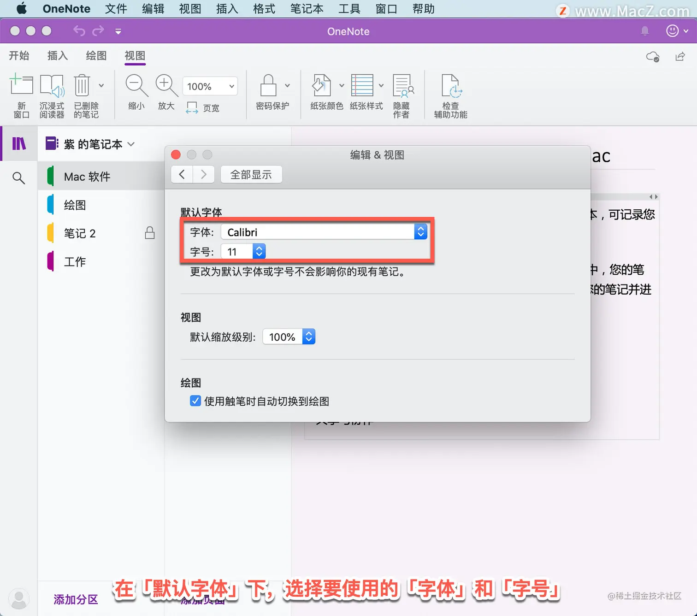The height and width of the screenshot is (616, 697).
Task: Click 添加分区 to add a section
Action: [76, 599]
